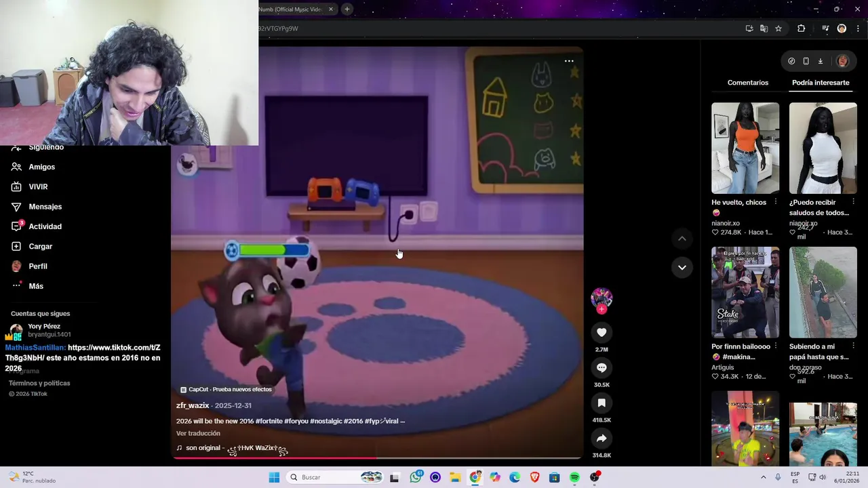Click the mobile app phone icon
The height and width of the screenshot is (488, 868).
coord(806,61)
